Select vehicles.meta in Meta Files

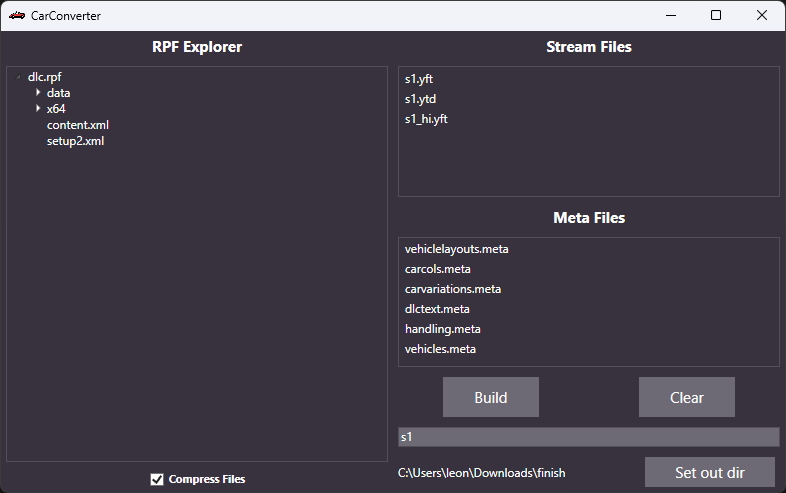coord(441,349)
